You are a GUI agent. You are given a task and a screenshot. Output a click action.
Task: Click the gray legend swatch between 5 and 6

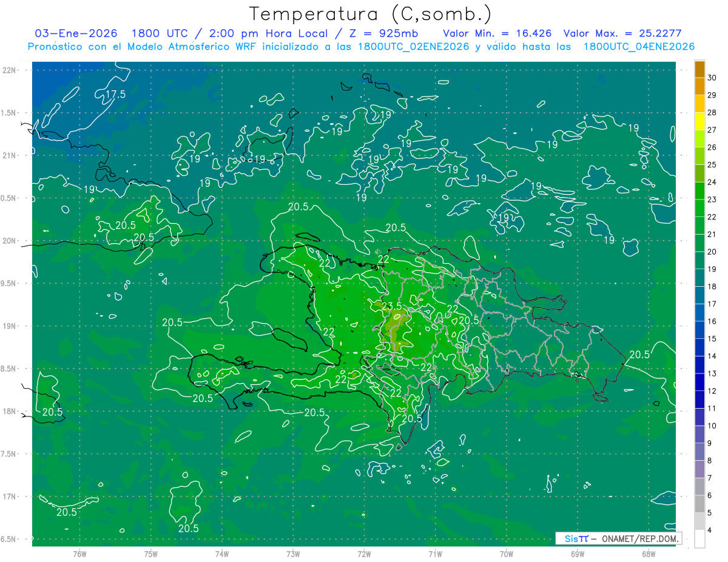(699, 504)
